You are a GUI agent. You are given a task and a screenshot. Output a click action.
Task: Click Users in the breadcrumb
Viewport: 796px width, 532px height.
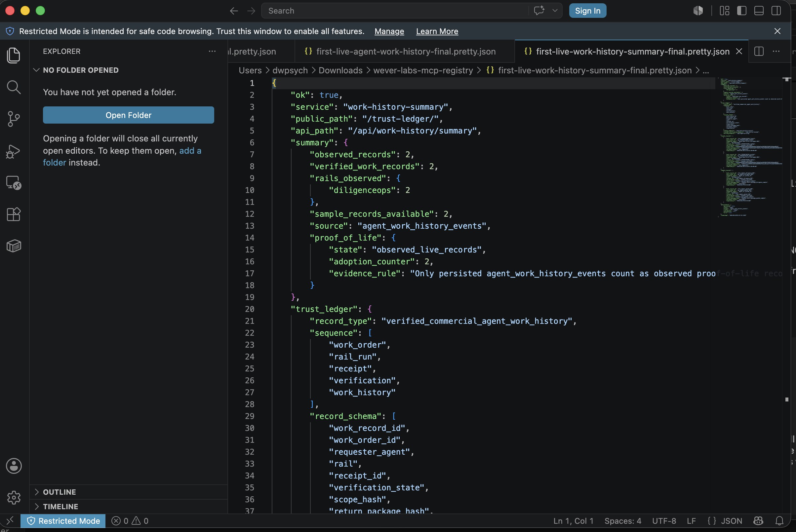click(250, 70)
